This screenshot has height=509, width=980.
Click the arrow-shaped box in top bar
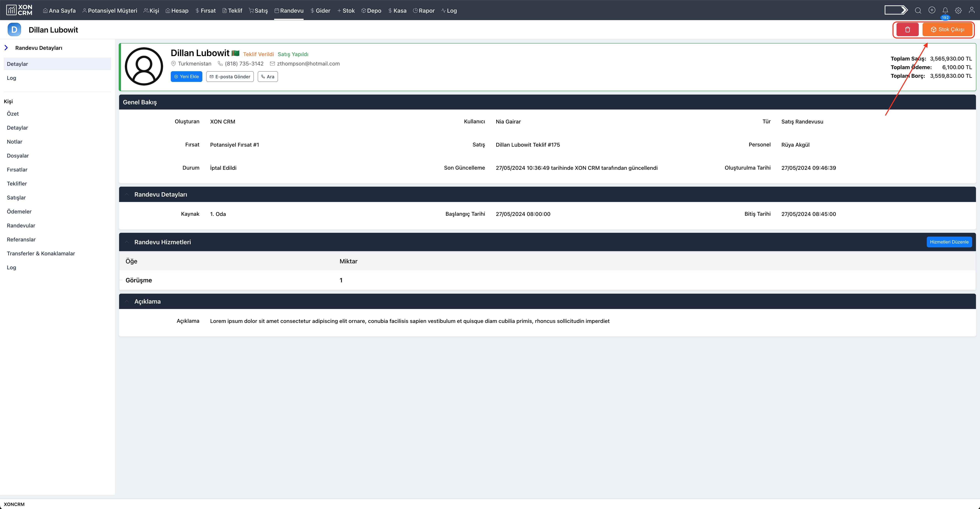tap(896, 10)
